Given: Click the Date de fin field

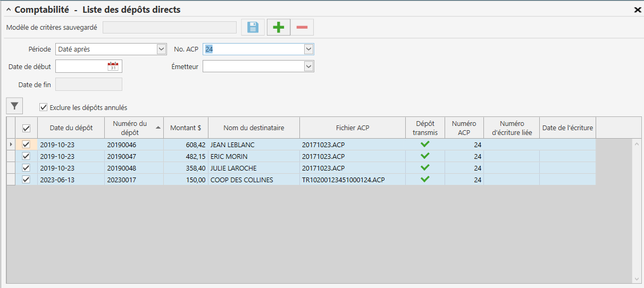Looking at the screenshot, I should (89, 84).
